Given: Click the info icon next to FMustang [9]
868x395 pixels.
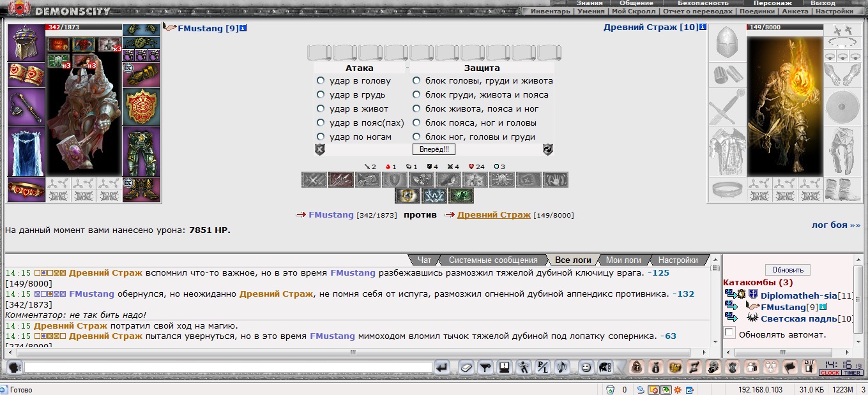Looking at the screenshot, I should click(243, 28).
